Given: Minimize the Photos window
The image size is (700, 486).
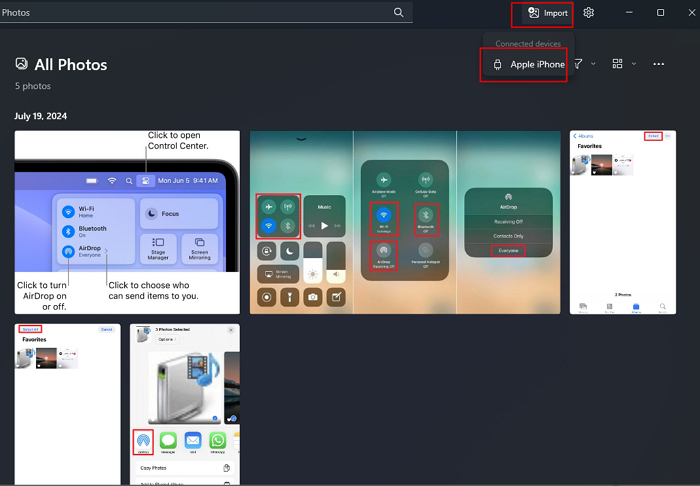Looking at the screenshot, I should click(x=629, y=12).
